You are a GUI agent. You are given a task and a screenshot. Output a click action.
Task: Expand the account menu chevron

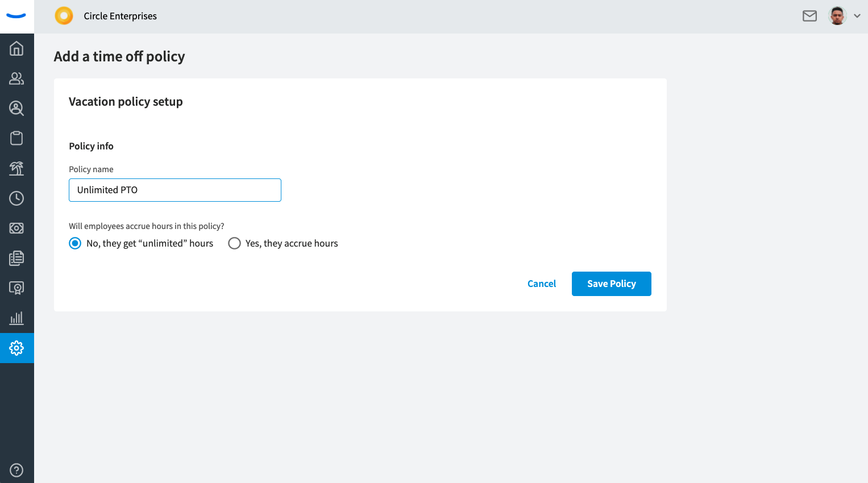point(857,16)
